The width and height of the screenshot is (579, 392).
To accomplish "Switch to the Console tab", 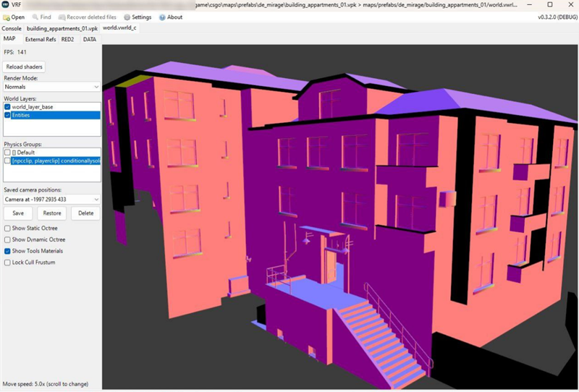I will coord(12,27).
